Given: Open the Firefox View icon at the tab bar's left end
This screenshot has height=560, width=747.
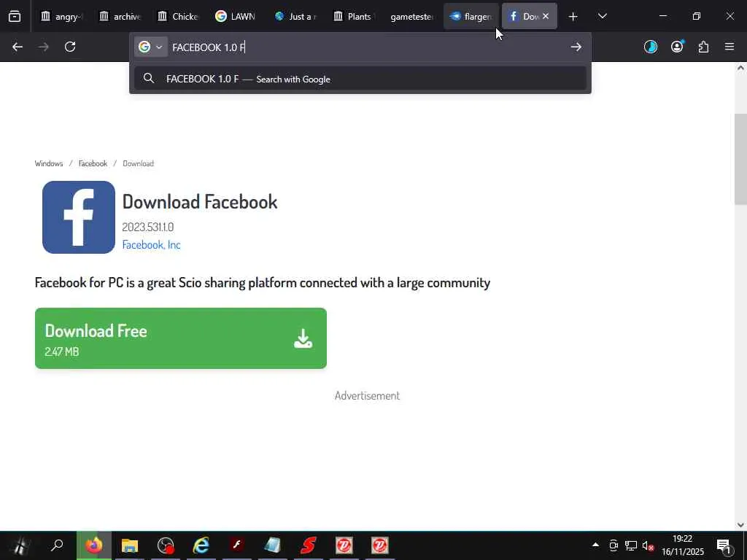Looking at the screenshot, I should pyautogui.click(x=15, y=16).
